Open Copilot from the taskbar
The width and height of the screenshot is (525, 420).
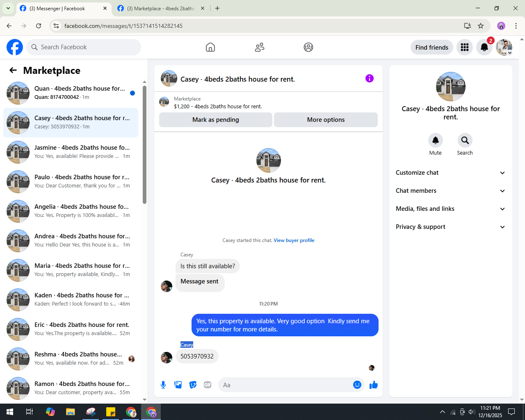[50, 412]
